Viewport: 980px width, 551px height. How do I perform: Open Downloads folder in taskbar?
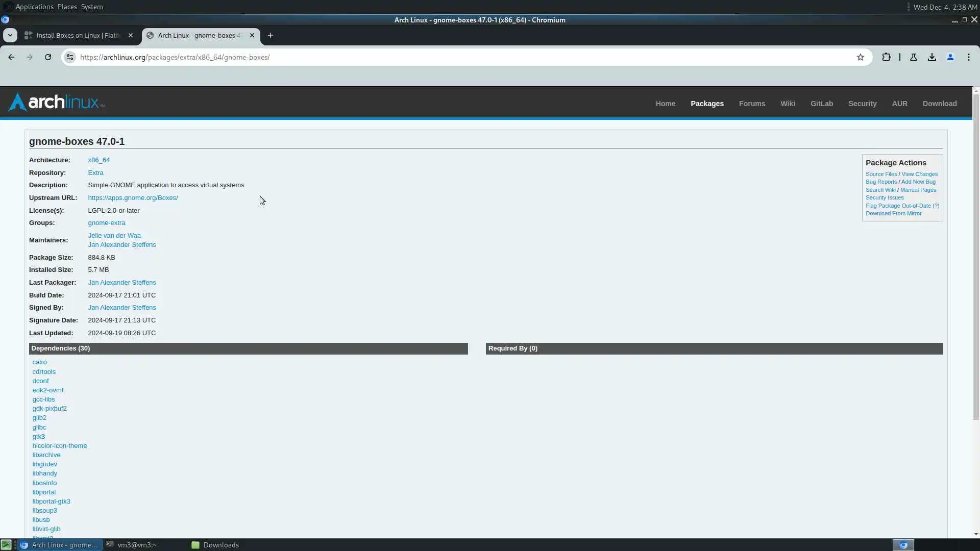(215, 545)
